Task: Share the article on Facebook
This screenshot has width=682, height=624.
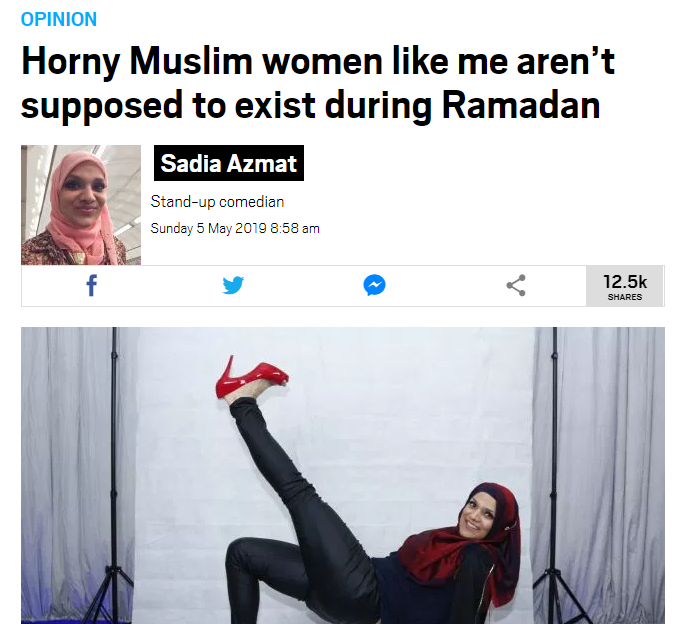Action: pyautogui.click(x=91, y=286)
